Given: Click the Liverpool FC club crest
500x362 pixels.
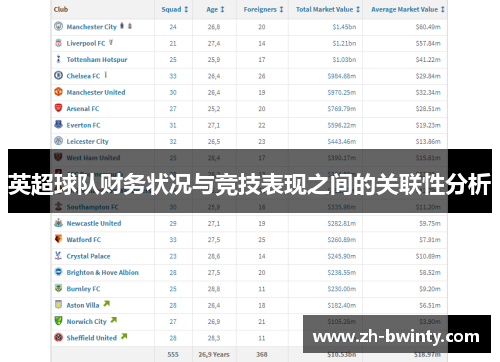Looking at the screenshot, I should 58,43.
